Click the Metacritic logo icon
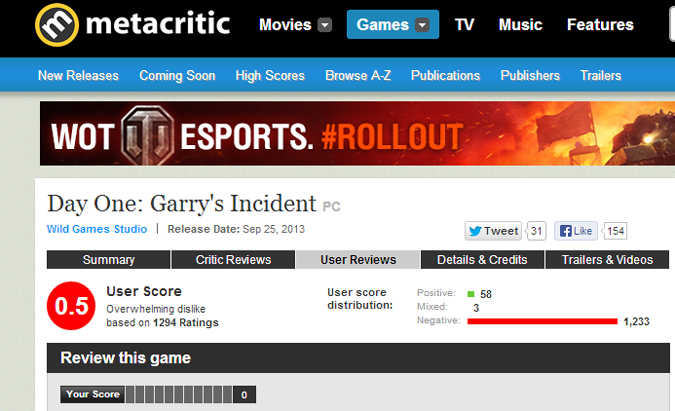 57,25
